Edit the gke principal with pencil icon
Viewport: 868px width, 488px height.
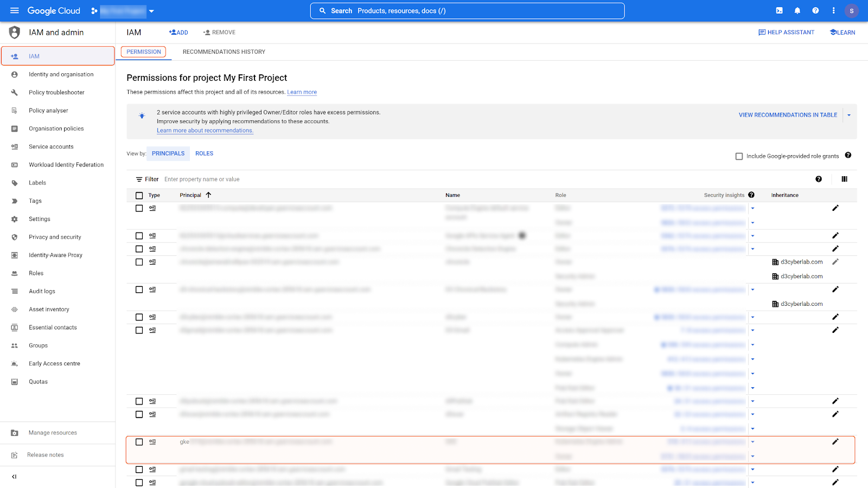point(835,442)
